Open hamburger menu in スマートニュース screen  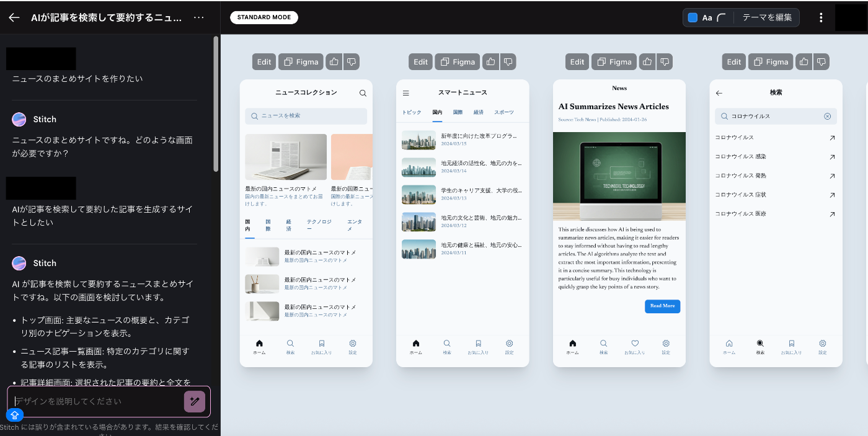tap(406, 93)
